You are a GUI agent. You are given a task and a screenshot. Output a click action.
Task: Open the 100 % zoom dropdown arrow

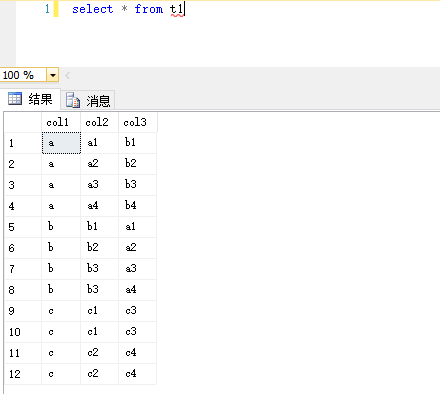point(53,75)
